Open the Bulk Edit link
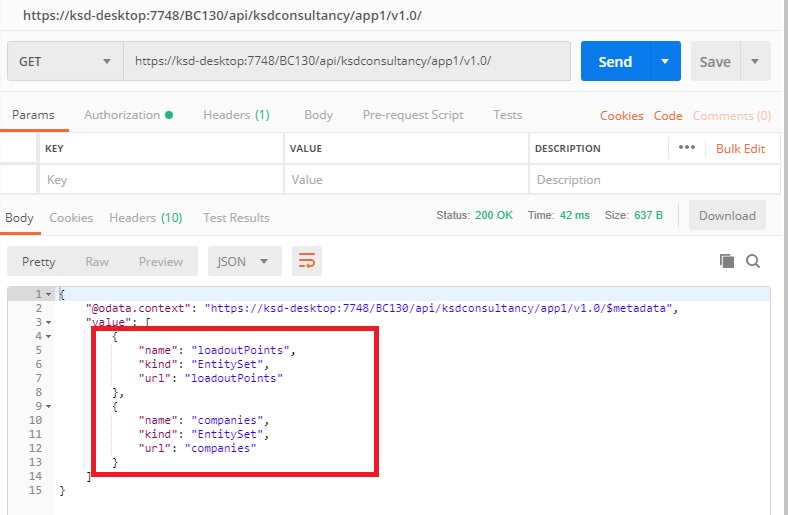The width and height of the screenshot is (788, 515). pos(740,149)
